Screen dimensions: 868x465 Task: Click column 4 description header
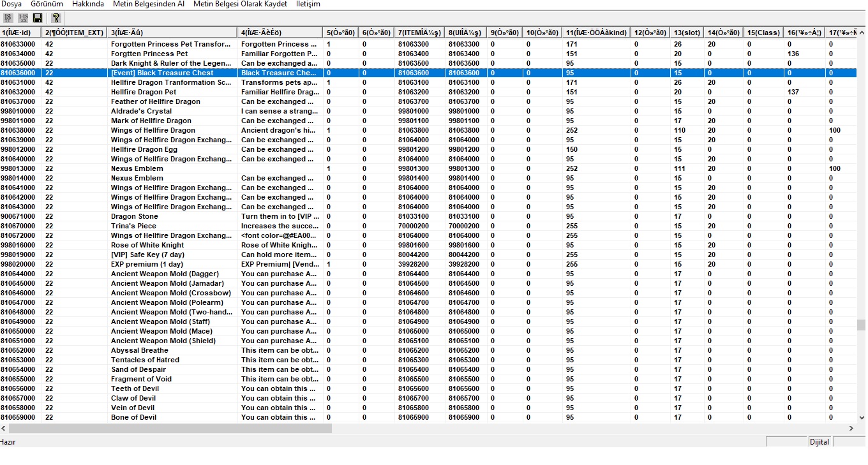tap(280, 33)
